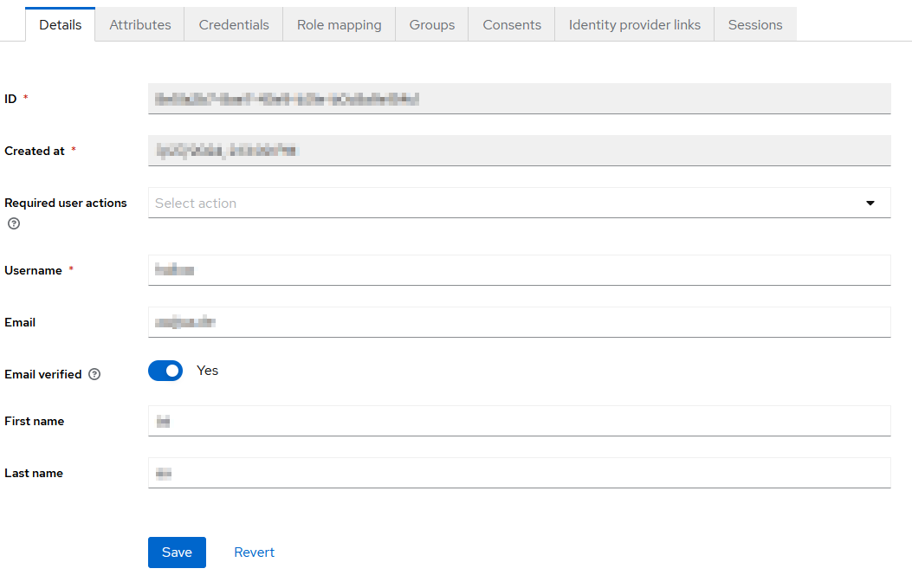Image resolution: width=912 pixels, height=588 pixels.
Task: Toggle the Email verified switch off
Action: pyautogui.click(x=165, y=371)
